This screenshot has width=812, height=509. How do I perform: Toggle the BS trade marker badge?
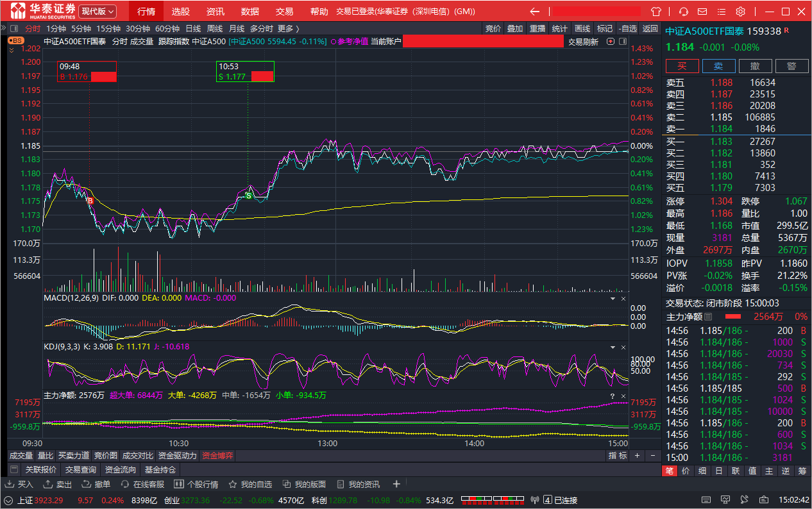[15, 40]
